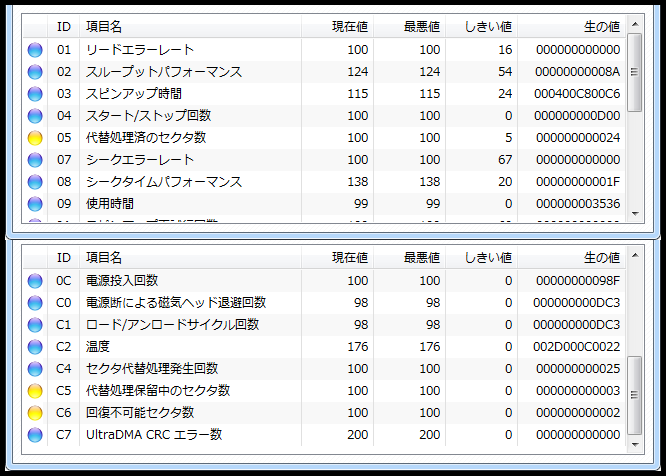Image resolution: width=666 pixels, height=476 pixels.
Task: Click lower table 現在値 column header
Action: pyautogui.click(x=338, y=258)
